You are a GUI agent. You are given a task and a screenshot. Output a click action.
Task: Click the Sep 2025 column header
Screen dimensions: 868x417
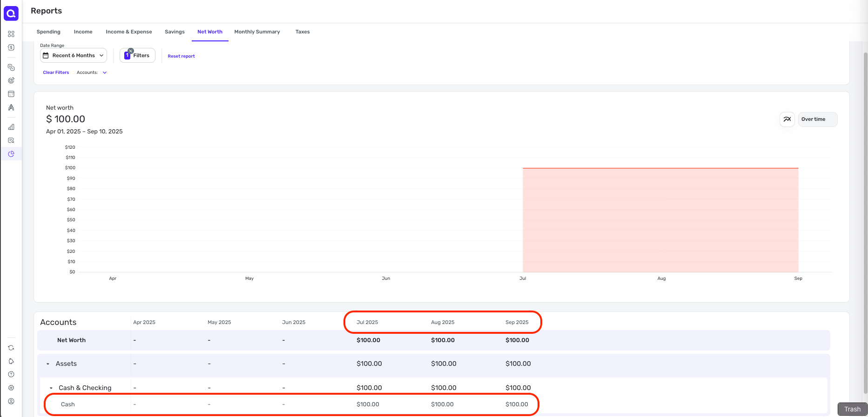(x=517, y=322)
